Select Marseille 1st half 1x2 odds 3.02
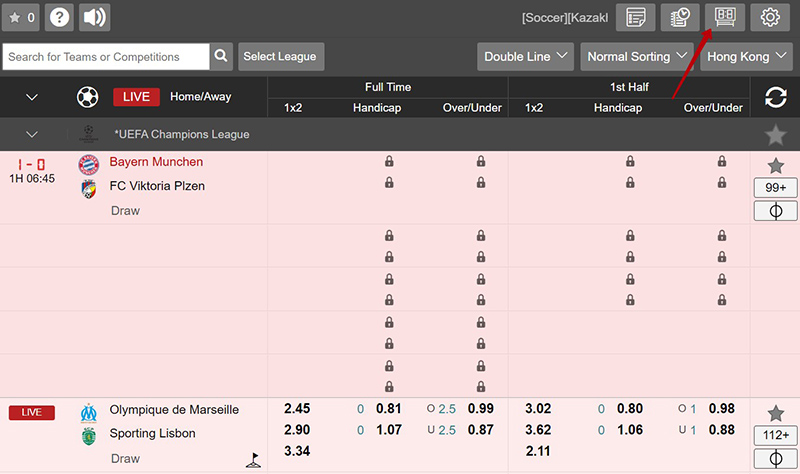The height and width of the screenshot is (474, 800). (x=538, y=409)
